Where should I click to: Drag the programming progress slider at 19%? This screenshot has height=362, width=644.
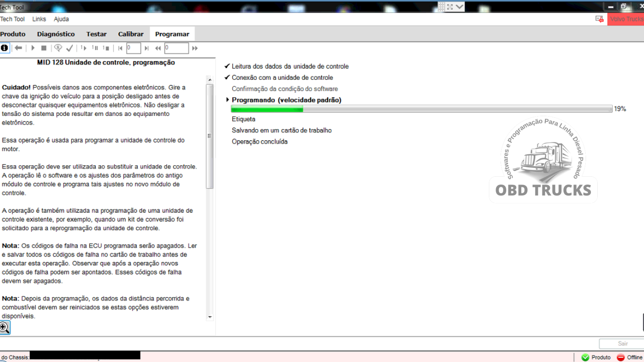(x=304, y=109)
